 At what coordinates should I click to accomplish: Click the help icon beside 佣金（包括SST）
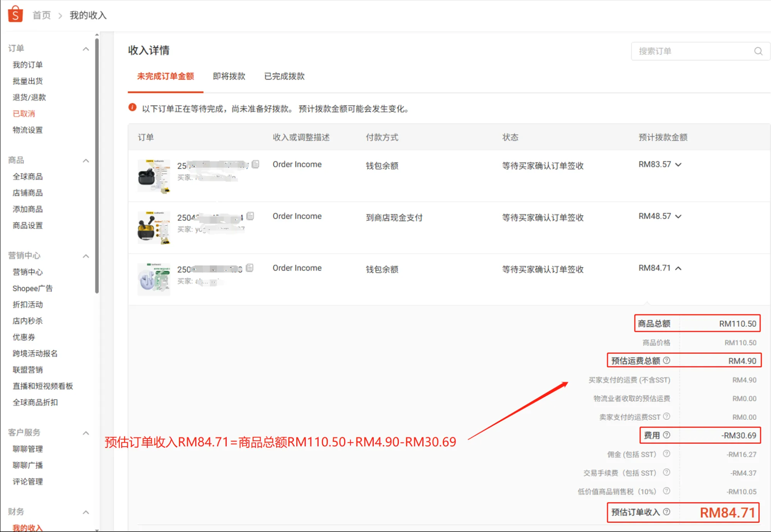click(666, 454)
